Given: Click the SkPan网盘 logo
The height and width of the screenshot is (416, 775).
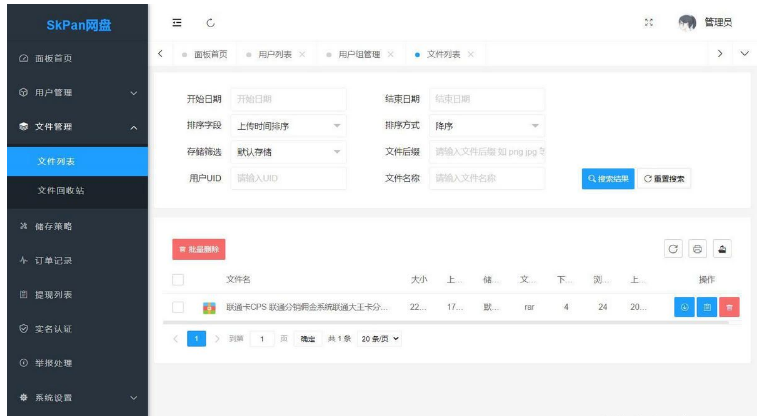Looking at the screenshot, I should 79,25.
